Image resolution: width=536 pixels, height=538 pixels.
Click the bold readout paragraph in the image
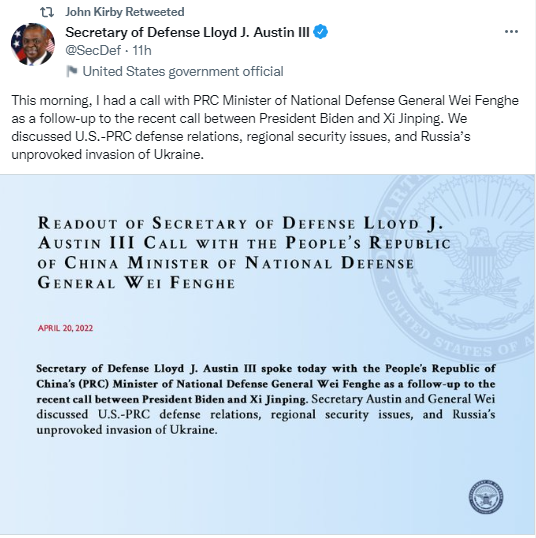[x=266, y=383]
